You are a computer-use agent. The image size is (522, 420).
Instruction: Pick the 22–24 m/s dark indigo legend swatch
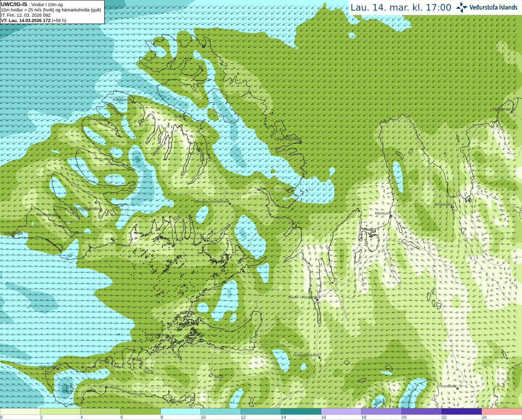[x=462, y=411]
